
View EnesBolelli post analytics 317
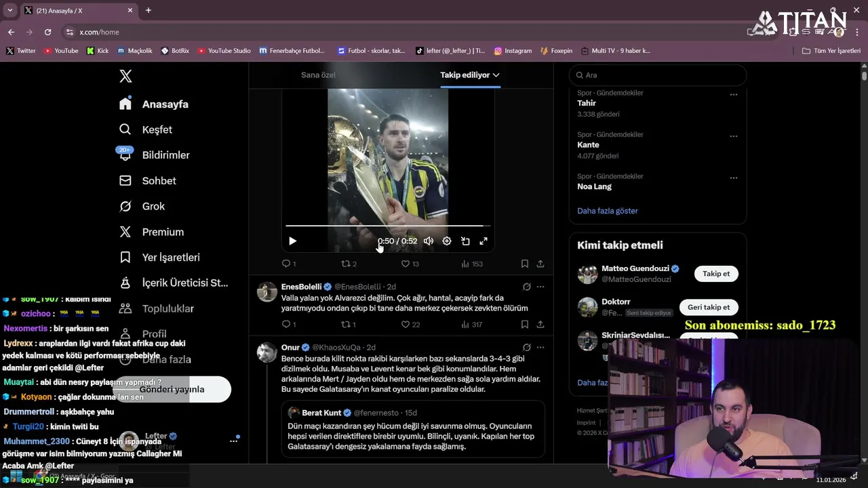[x=471, y=325]
